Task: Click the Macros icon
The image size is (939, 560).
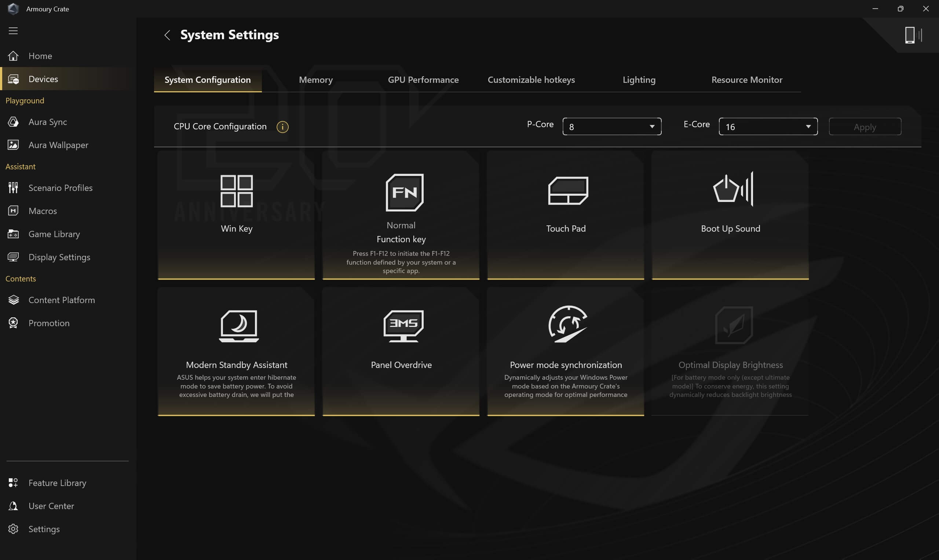Action: (13, 211)
